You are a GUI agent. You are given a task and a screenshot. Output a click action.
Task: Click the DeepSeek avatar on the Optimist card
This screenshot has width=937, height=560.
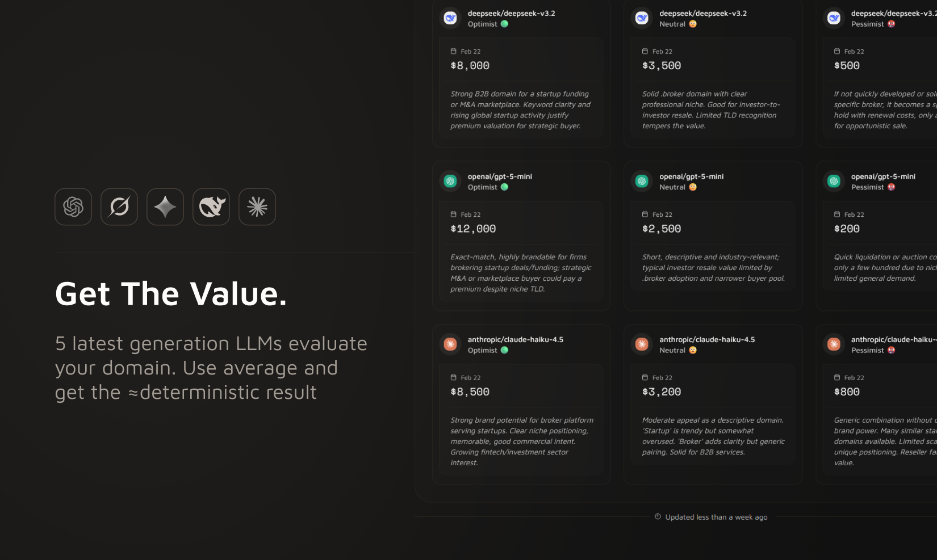coord(449,18)
